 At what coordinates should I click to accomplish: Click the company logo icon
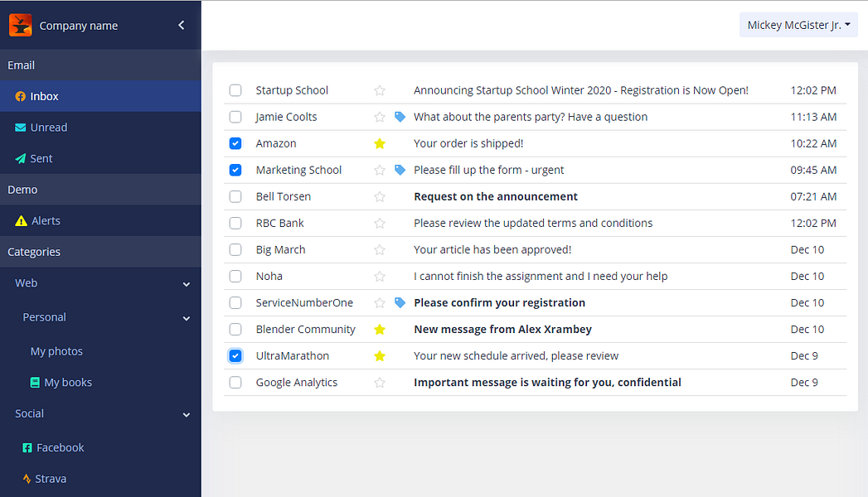tap(21, 25)
